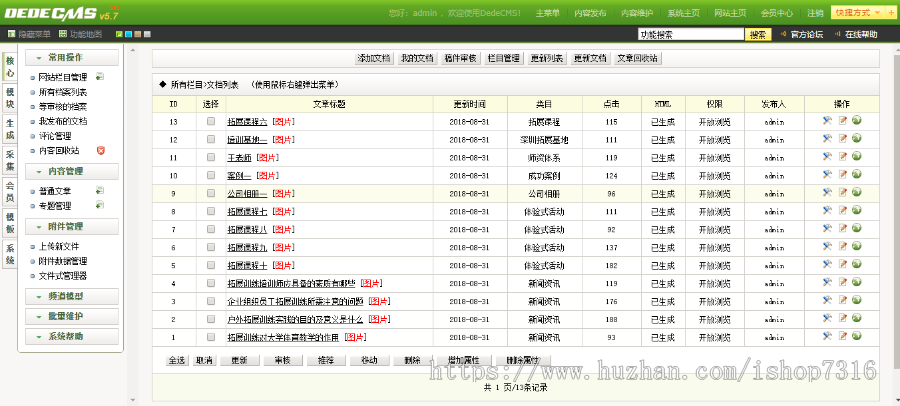900x406 pixels.
Task: Click the green preview globe for 案例一 row
Action: pos(857,174)
